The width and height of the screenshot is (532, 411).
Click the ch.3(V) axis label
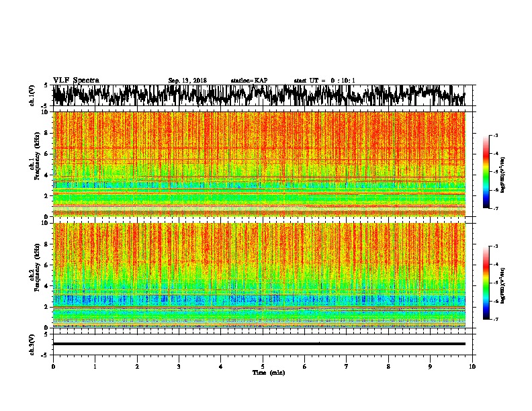[x=32, y=345]
